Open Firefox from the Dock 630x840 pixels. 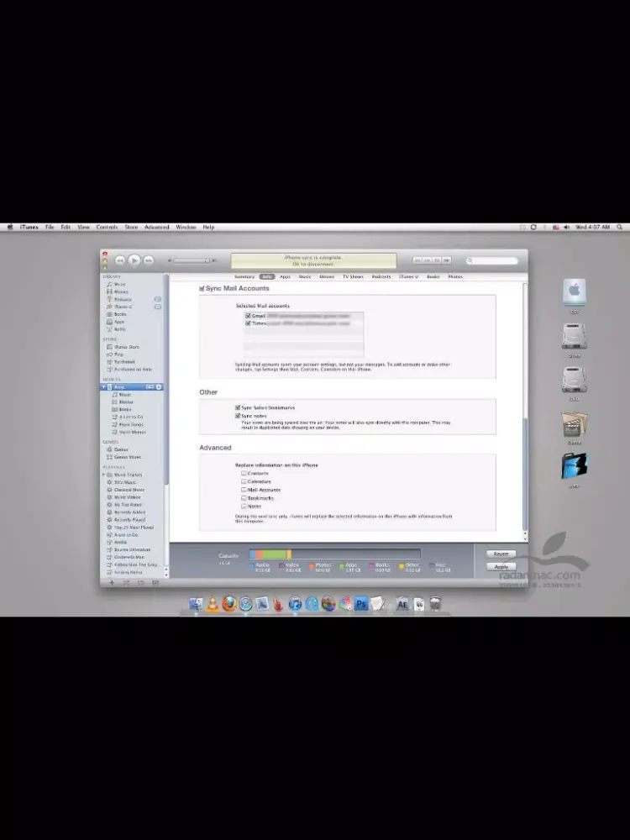pos(229,604)
